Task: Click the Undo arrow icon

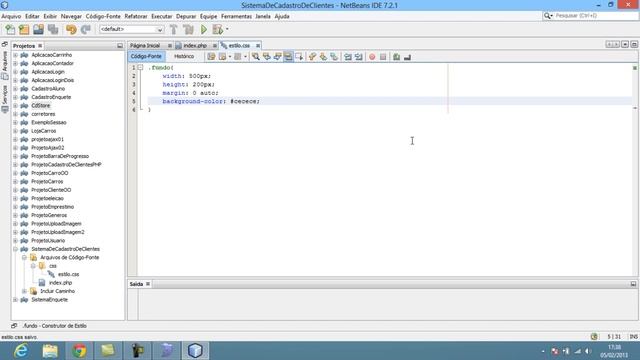Action: (x=71, y=29)
